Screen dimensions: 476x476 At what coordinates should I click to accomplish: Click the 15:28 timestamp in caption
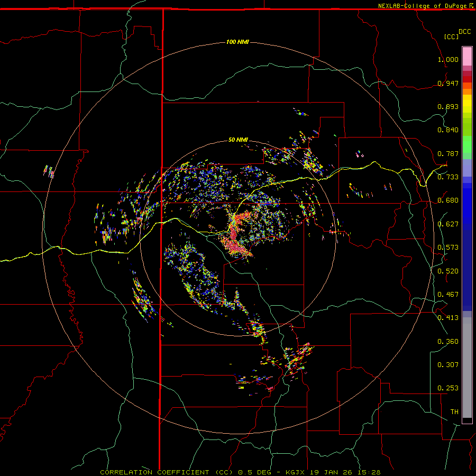coord(369,472)
